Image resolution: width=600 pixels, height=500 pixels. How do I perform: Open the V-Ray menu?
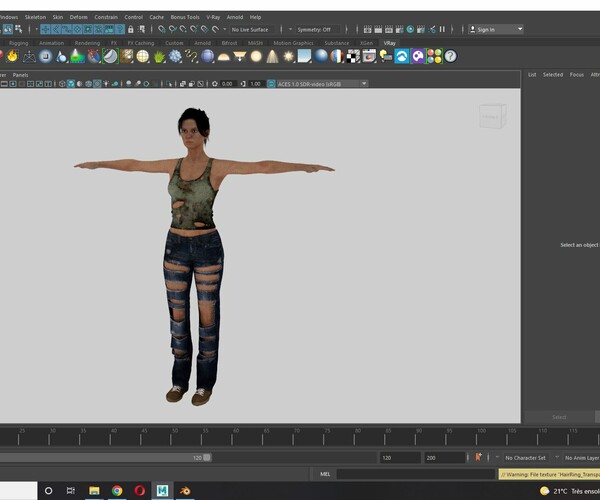213,17
